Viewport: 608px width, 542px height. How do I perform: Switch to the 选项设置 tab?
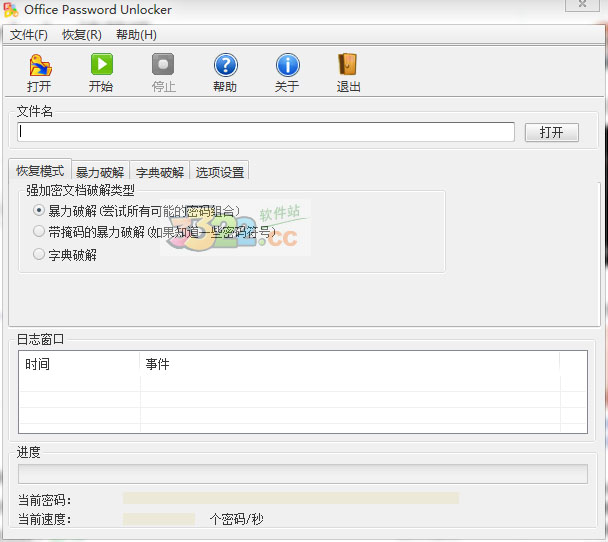(219, 172)
